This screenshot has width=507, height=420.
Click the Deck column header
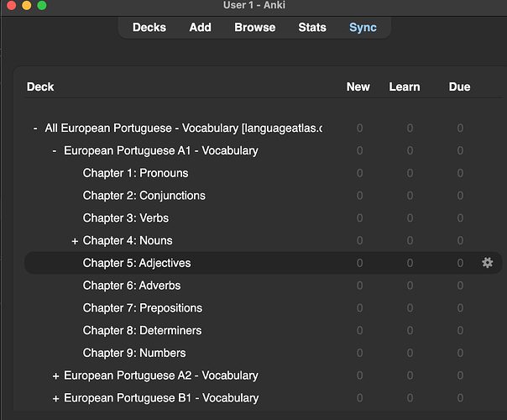click(x=40, y=87)
